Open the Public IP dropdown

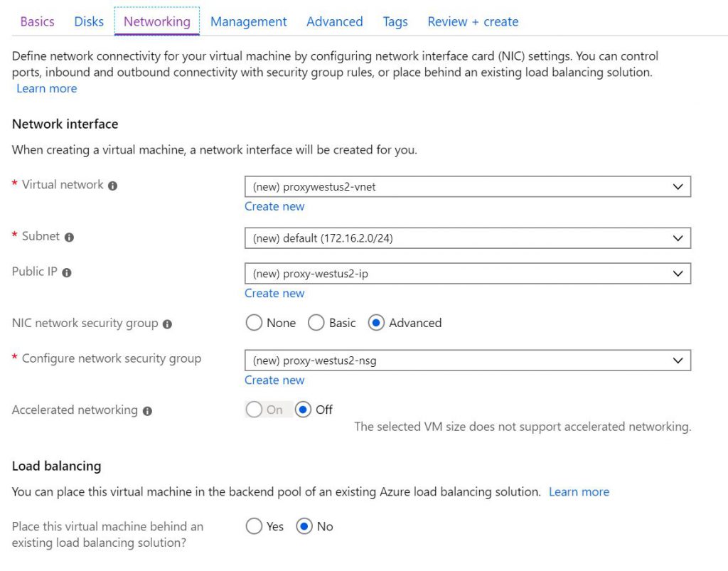(x=468, y=274)
